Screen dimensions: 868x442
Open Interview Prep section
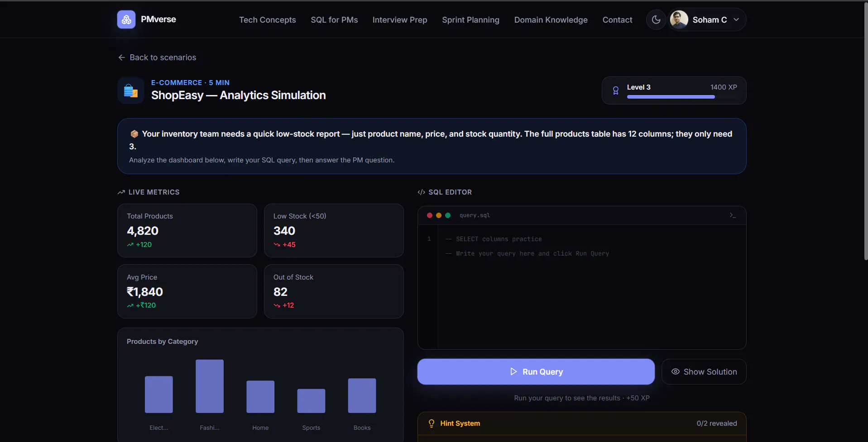pos(400,20)
